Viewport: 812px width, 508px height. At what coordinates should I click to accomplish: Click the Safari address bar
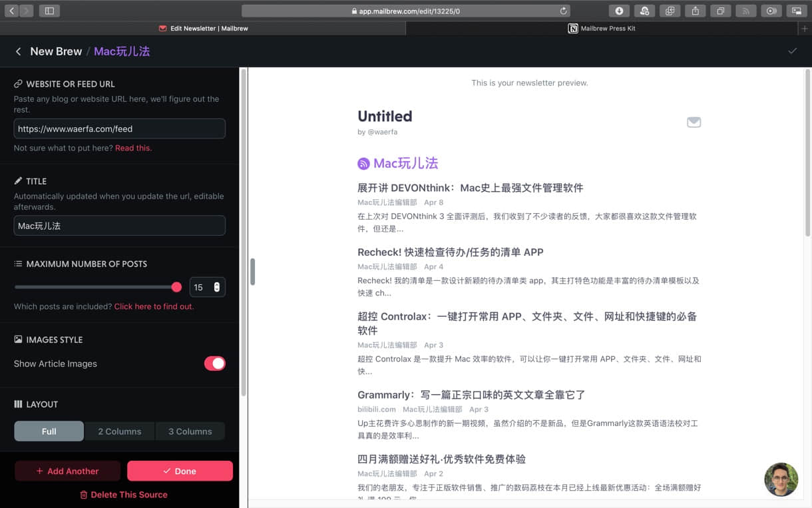(406, 11)
